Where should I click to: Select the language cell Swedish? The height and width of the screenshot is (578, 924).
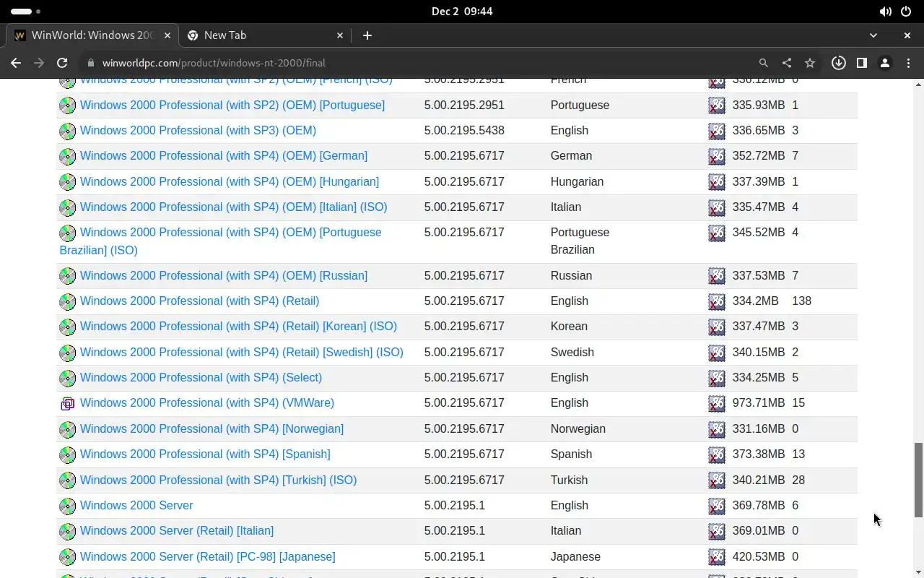572,352
